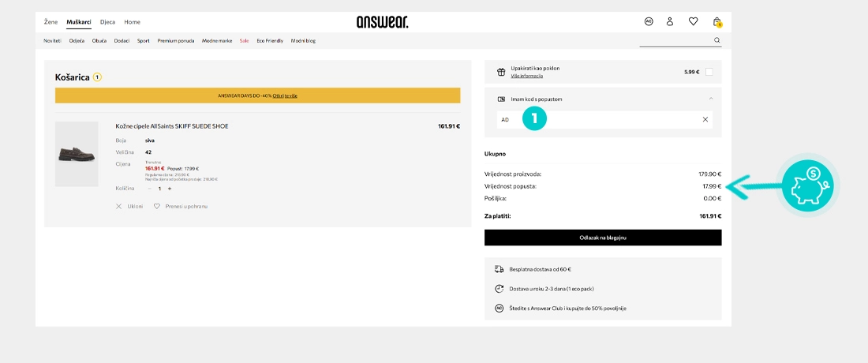Click the answear logo
The image size is (868, 363).
point(382,22)
